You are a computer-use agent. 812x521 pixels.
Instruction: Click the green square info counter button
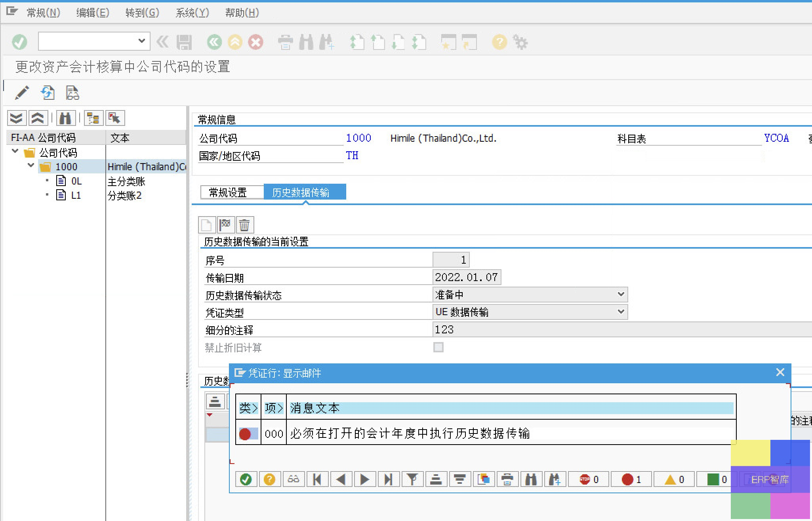(716, 479)
